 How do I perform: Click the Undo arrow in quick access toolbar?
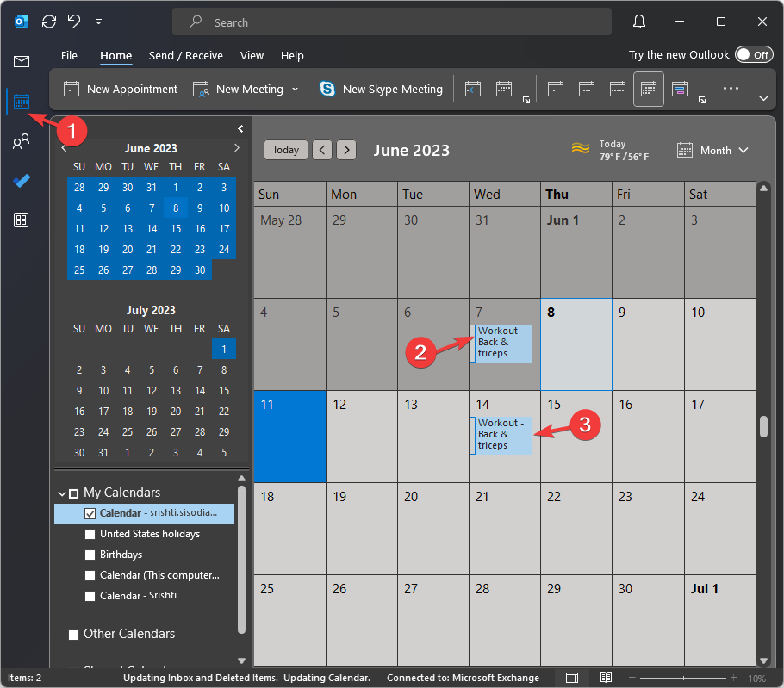click(74, 22)
